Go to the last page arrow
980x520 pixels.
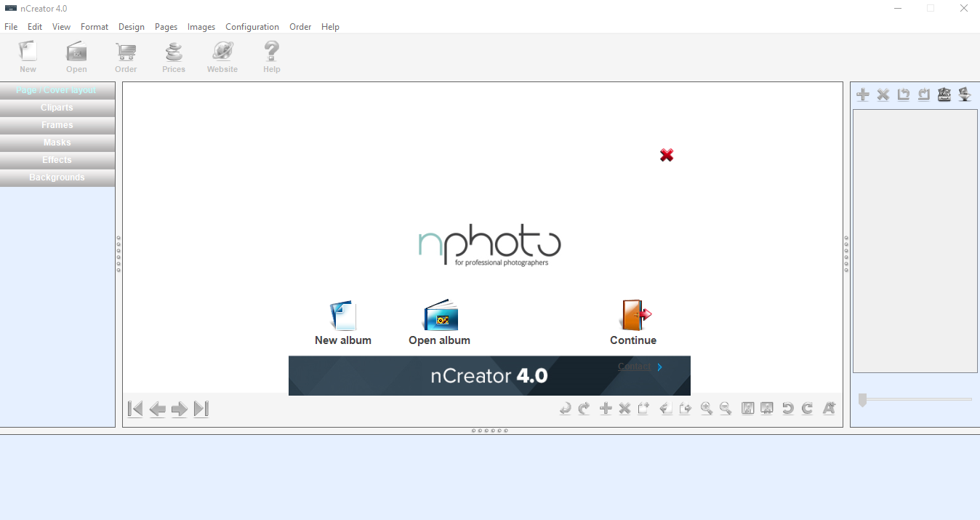[201, 409]
